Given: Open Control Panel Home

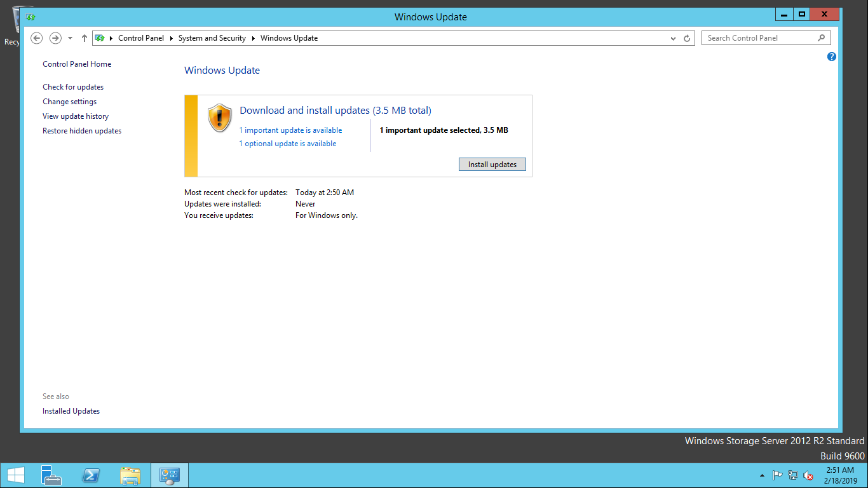Looking at the screenshot, I should pyautogui.click(x=77, y=64).
